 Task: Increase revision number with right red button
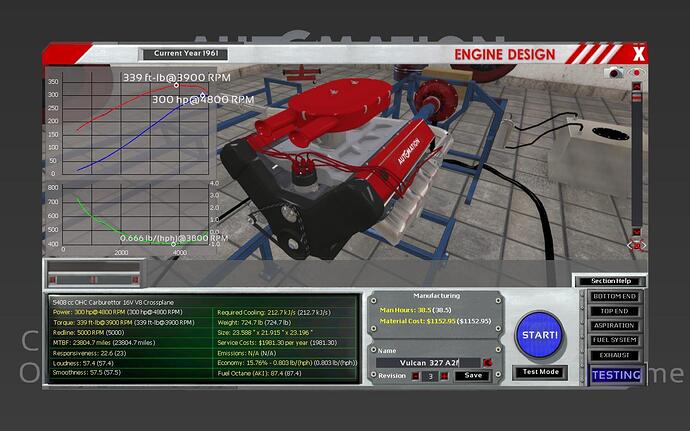pyautogui.click(x=444, y=376)
